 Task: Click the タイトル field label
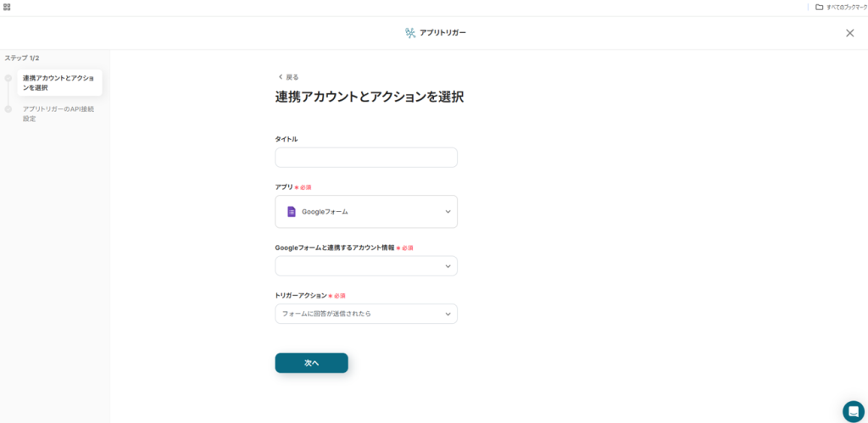[x=287, y=139]
